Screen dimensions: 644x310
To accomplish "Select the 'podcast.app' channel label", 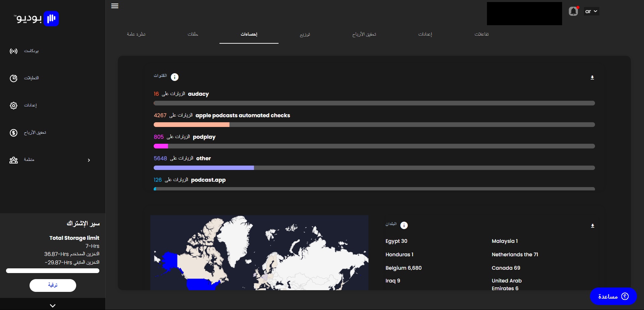I will 208,180.
